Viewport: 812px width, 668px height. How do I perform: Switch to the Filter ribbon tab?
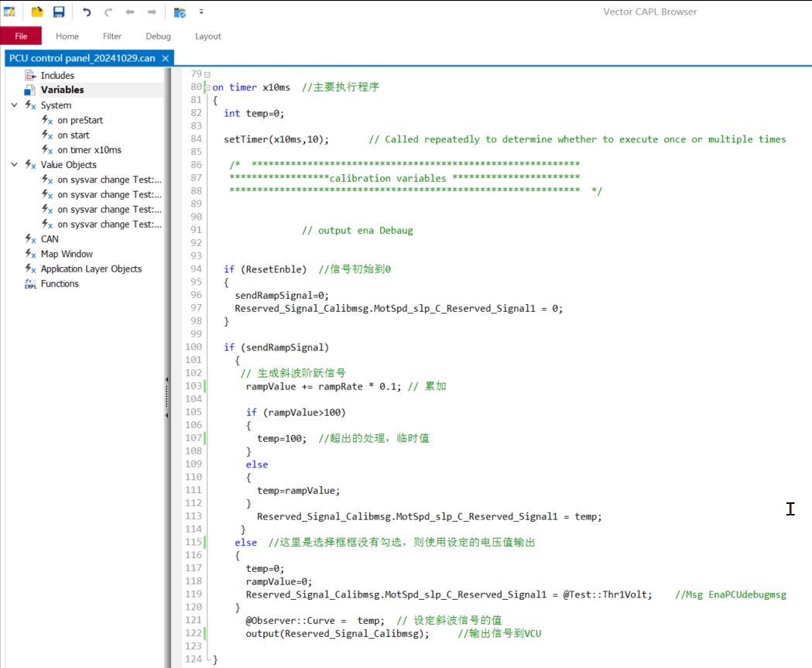pos(112,36)
